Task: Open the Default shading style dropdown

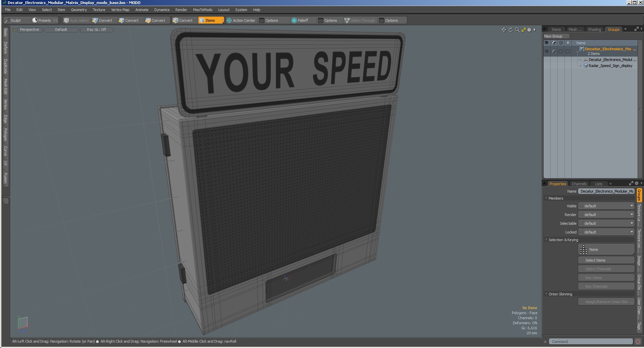Action: (x=61, y=30)
